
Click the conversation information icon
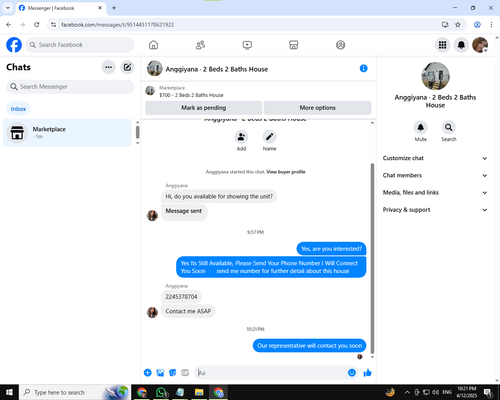pyautogui.click(x=363, y=68)
